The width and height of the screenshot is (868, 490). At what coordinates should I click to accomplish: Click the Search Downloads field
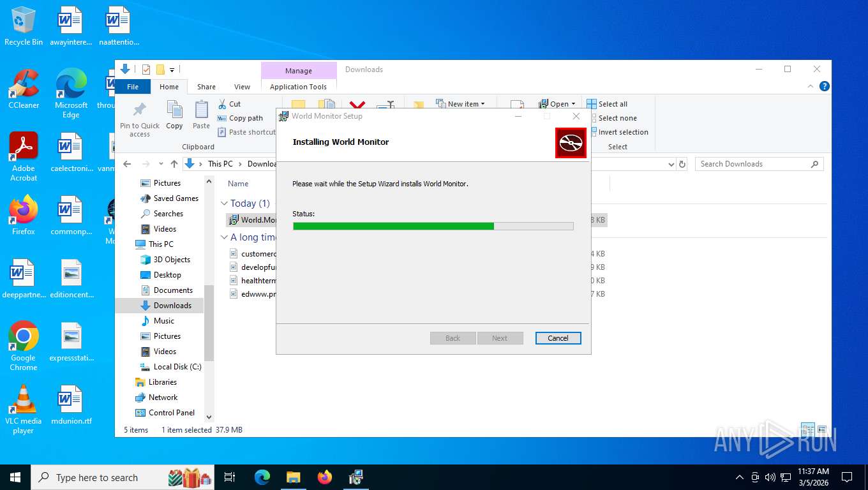[759, 164]
